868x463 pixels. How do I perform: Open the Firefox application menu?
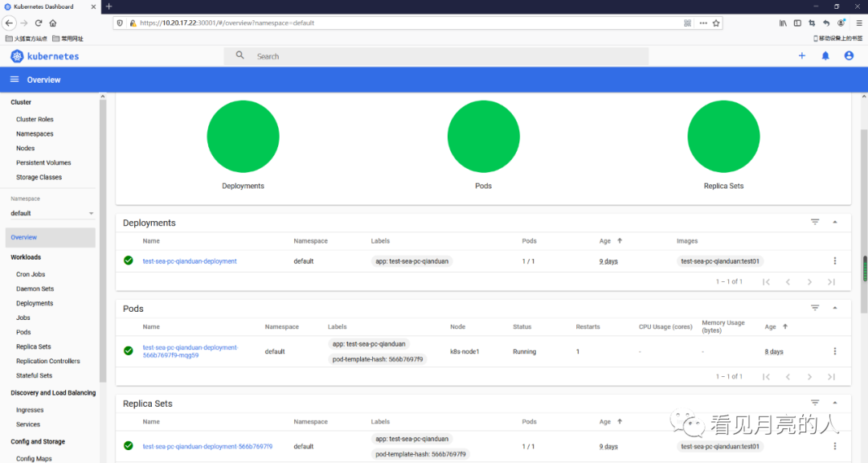click(859, 23)
